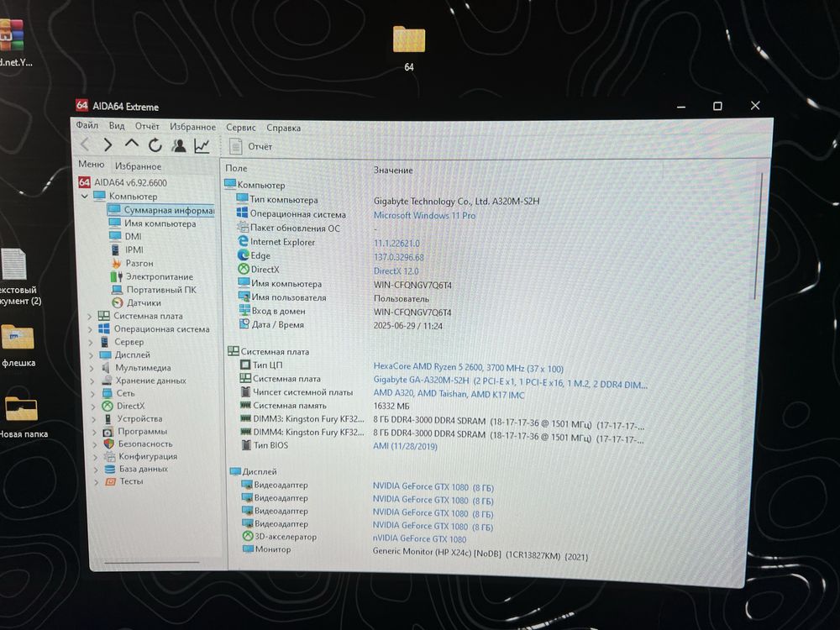Open the DirectX 12.0 link
The width and height of the screenshot is (840, 630).
[x=396, y=271]
